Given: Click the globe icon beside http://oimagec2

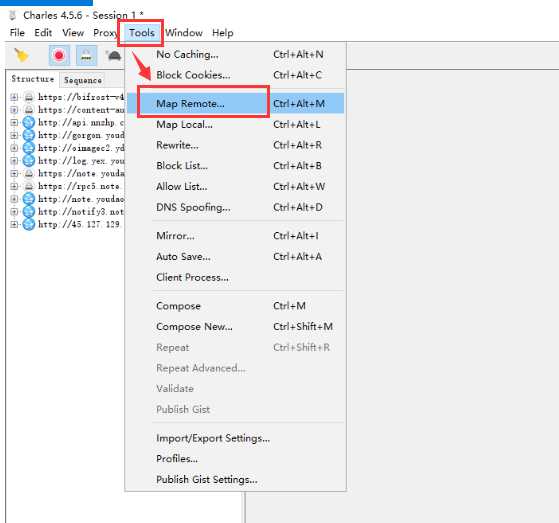Looking at the screenshot, I should click(29, 148).
